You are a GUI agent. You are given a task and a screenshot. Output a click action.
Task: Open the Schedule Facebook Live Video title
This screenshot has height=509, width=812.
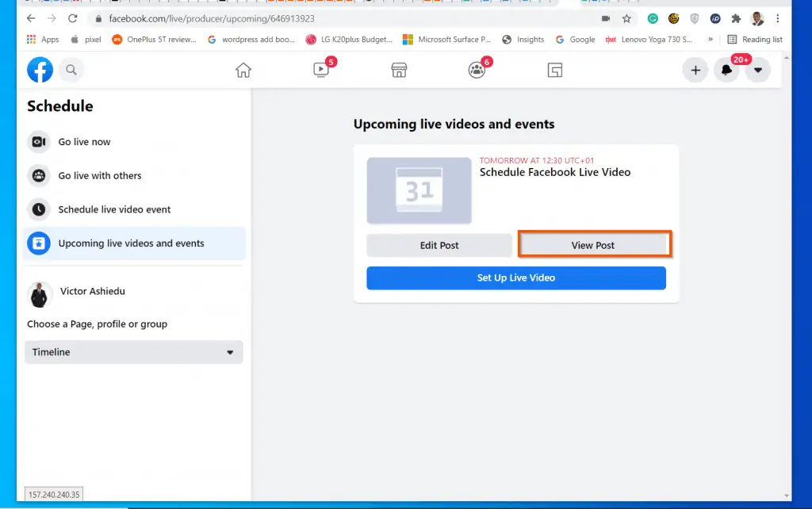pos(554,172)
